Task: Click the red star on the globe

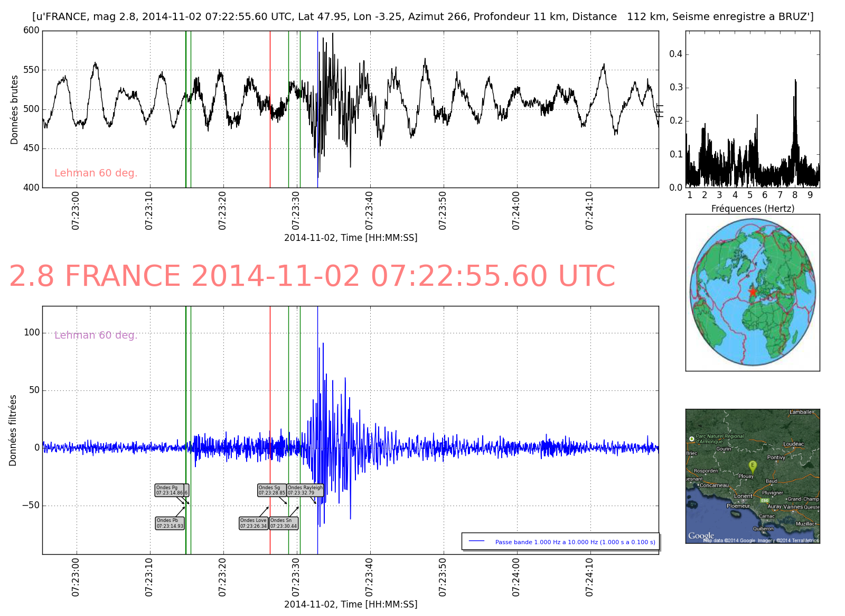Action: [753, 292]
